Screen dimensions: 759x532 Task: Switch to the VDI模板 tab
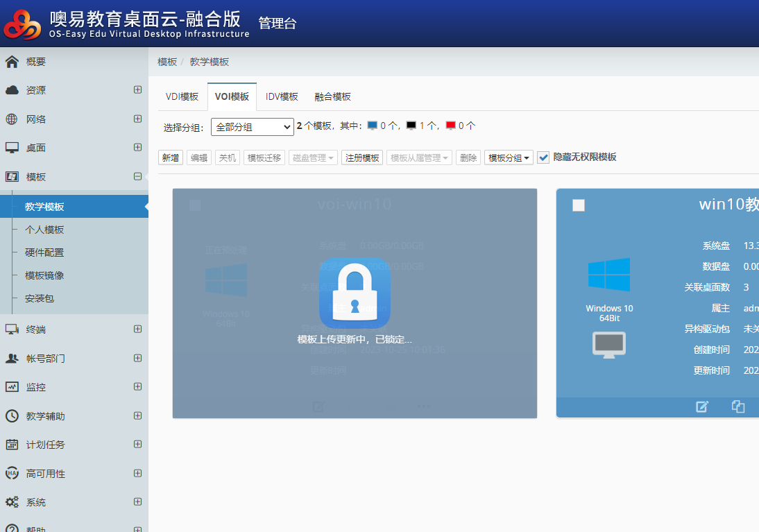[x=182, y=97]
